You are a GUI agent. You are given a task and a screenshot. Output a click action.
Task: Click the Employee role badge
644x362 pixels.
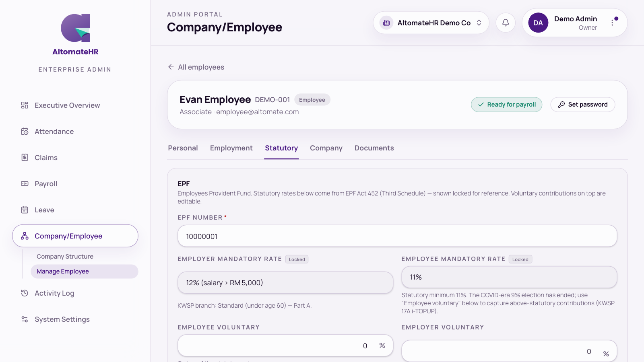click(x=312, y=100)
